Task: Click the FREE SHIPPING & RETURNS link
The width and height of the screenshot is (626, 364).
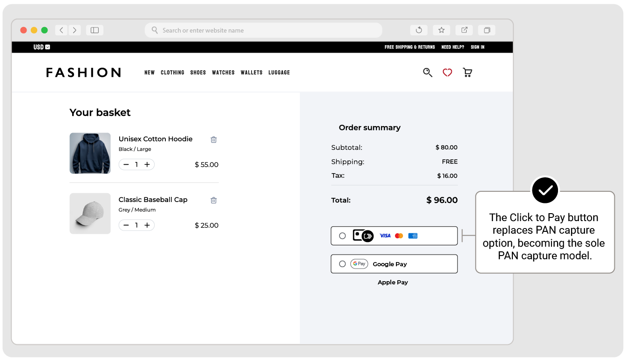Action: pos(410,47)
